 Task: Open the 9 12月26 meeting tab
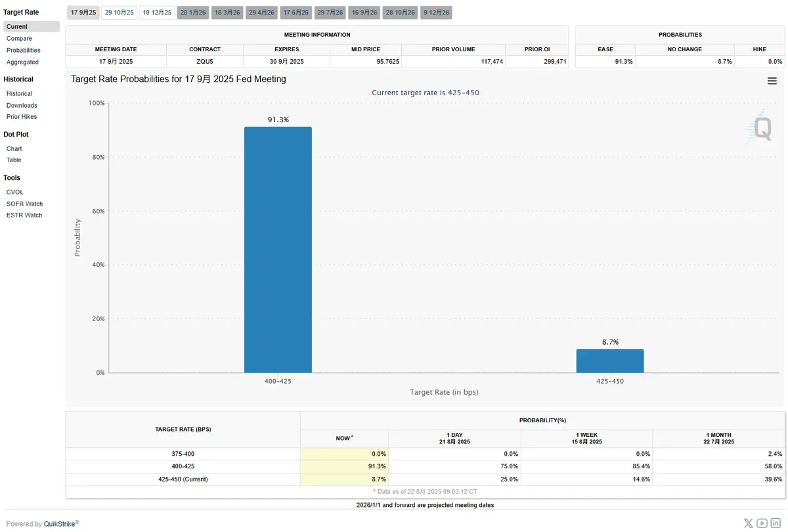[436, 12]
